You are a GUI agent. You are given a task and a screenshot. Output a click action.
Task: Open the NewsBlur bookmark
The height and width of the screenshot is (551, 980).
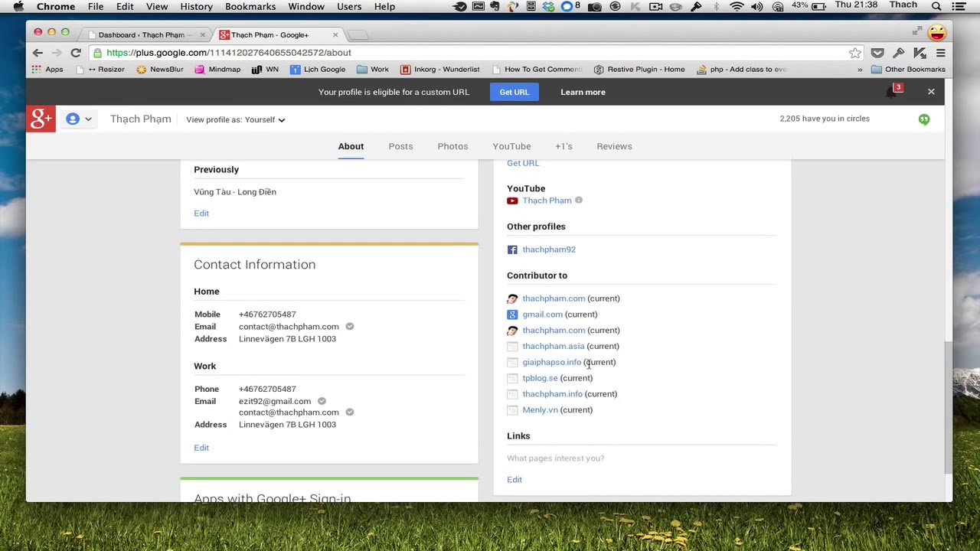[x=159, y=69]
